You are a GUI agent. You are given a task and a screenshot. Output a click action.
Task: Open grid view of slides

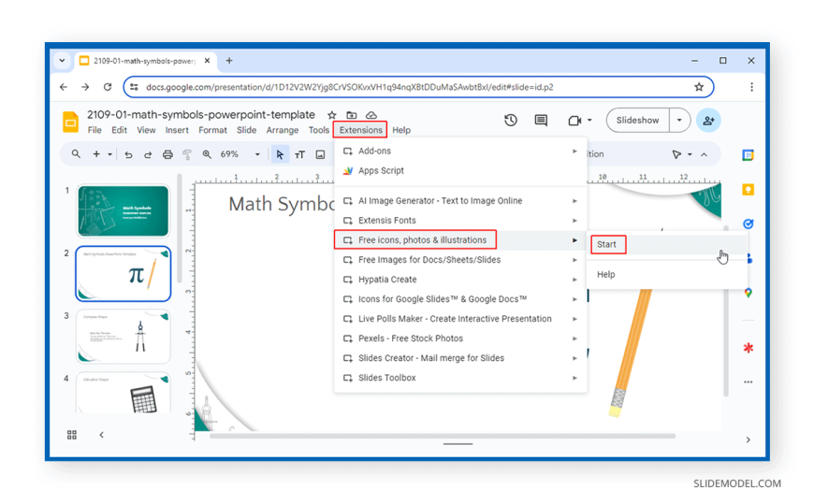(72, 435)
